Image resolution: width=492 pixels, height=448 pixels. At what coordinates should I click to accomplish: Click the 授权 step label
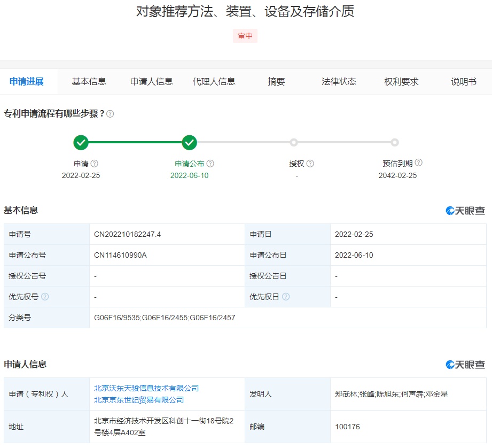296,164
